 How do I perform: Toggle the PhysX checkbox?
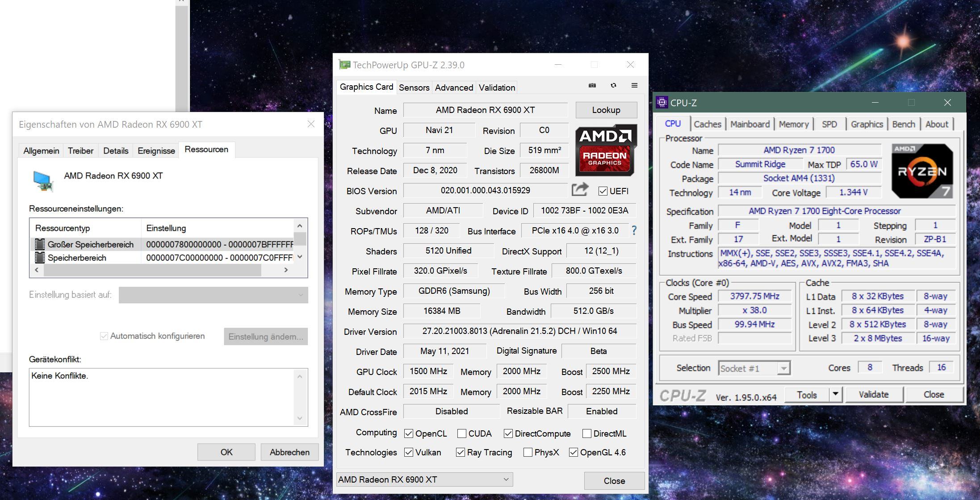pyautogui.click(x=528, y=452)
